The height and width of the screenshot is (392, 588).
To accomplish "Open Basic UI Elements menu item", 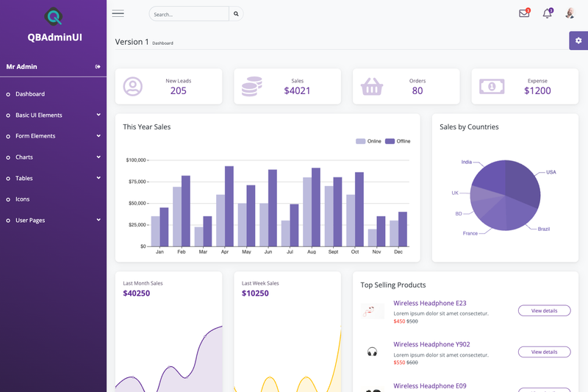I will pyautogui.click(x=39, y=115).
